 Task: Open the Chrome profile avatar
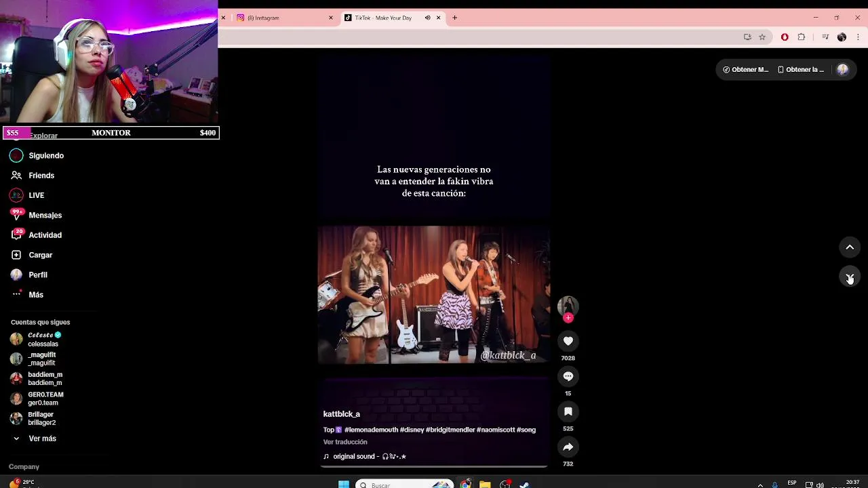842,37
